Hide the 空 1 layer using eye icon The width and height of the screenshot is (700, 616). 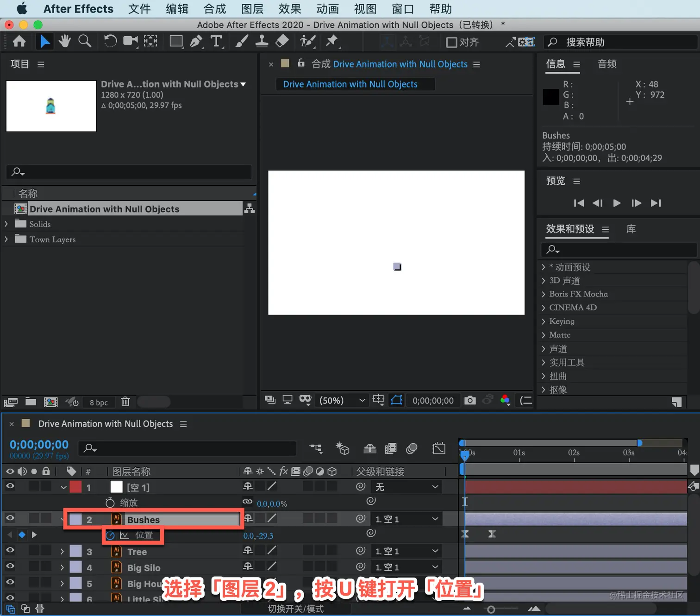pyautogui.click(x=10, y=486)
